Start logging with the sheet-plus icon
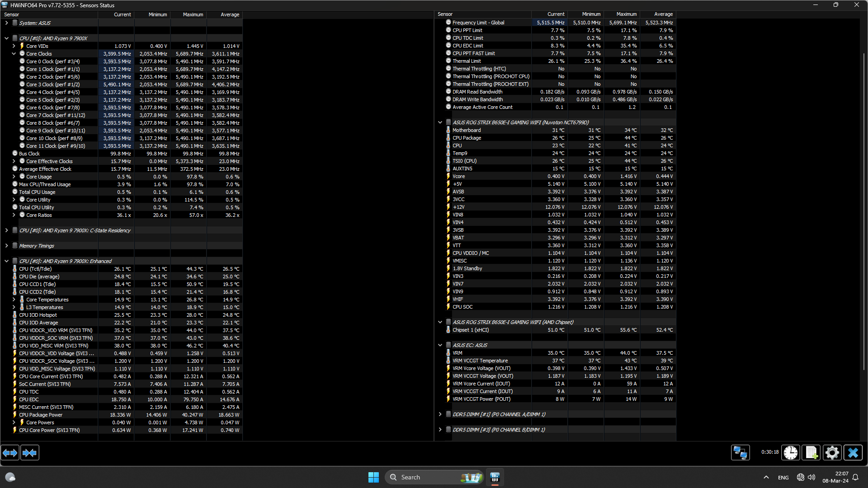Screen dimensions: 868x488 811,452
